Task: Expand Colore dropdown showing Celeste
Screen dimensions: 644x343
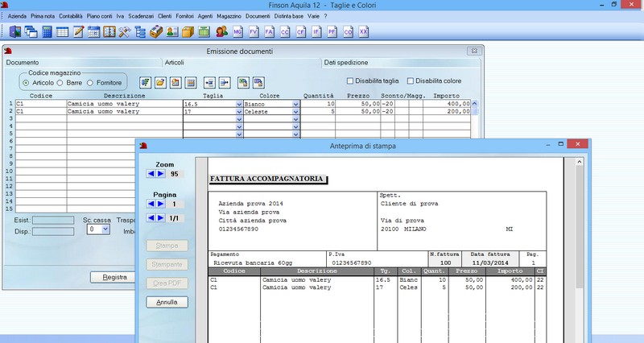Action: pos(295,112)
